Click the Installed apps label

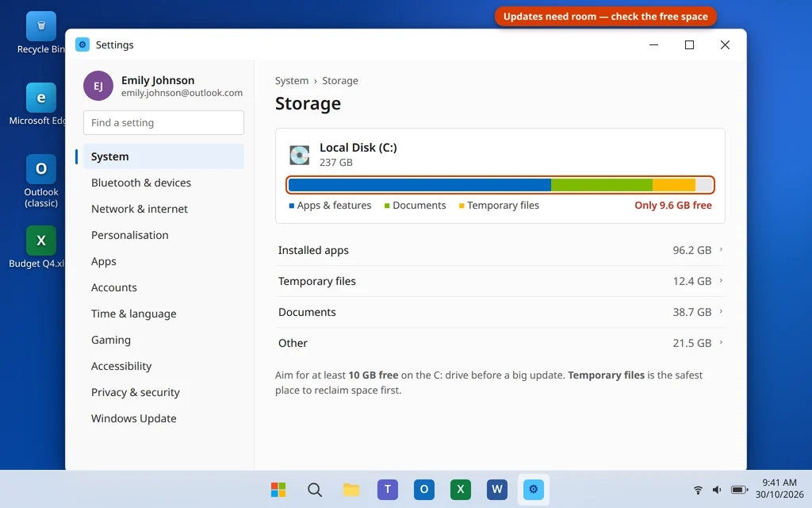[313, 250]
